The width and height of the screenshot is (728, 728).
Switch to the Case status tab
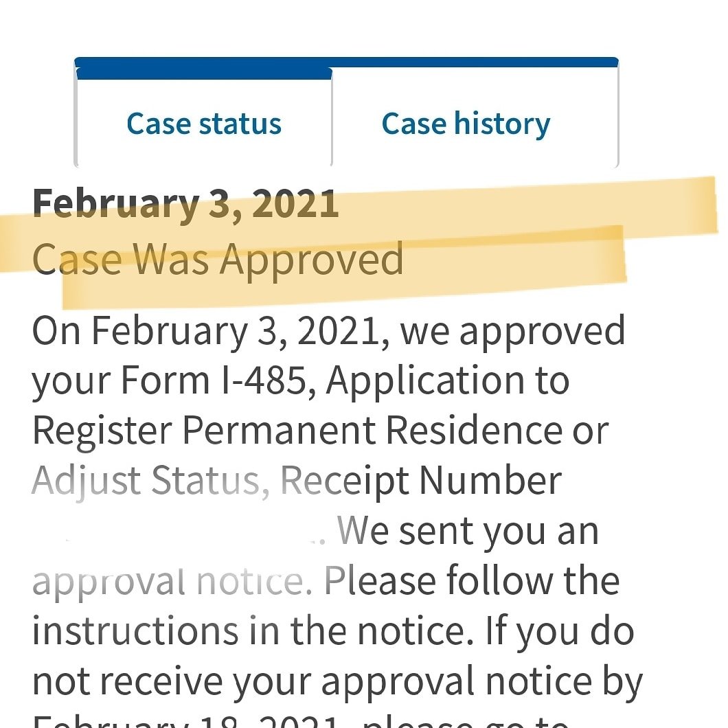(204, 124)
